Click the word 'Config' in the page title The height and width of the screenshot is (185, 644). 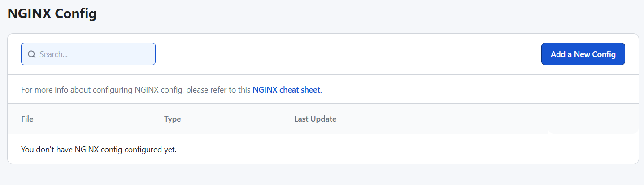click(76, 13)
